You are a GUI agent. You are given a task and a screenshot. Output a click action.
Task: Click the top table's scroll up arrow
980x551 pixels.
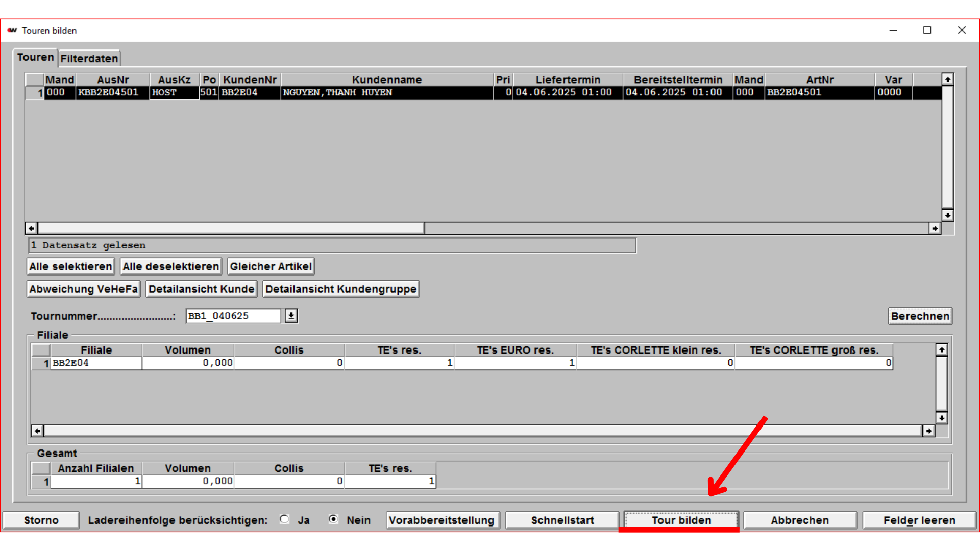click(x=947, y=79)
